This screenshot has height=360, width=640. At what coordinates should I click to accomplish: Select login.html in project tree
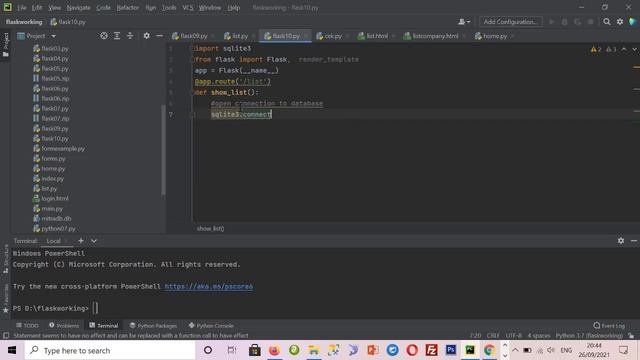(x=51, y=199)
